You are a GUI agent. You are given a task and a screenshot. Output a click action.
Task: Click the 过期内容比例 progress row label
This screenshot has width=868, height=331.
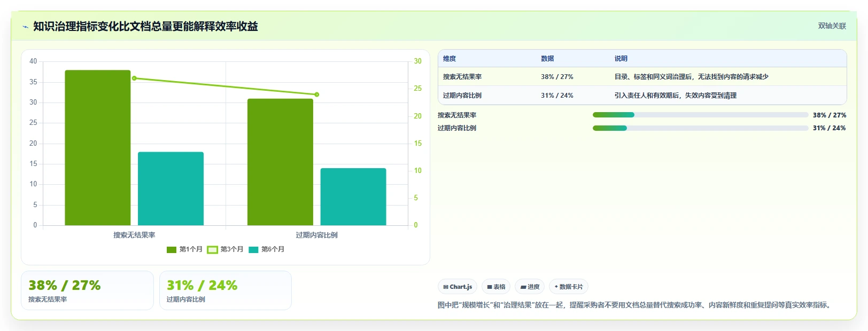pyautogui.click(x=457, y=128)
